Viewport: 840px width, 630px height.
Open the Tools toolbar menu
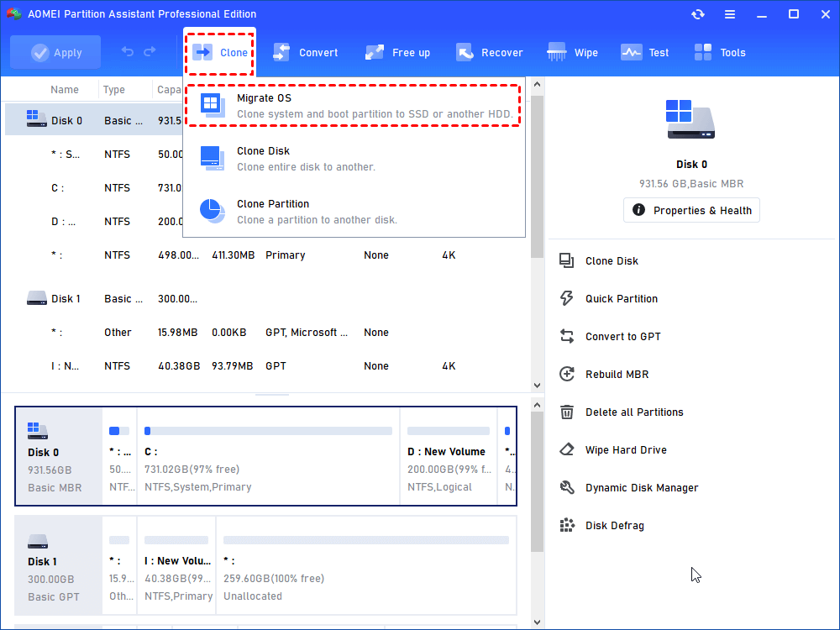(720, 52)
